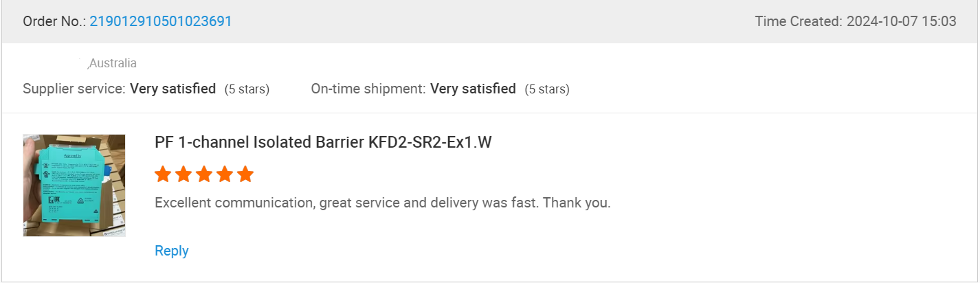
Task: Click '(5 stars)' next to Supplier service
Action: 247,89
